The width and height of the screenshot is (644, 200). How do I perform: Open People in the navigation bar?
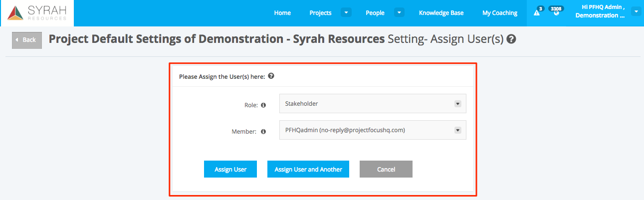pos(375,13)
